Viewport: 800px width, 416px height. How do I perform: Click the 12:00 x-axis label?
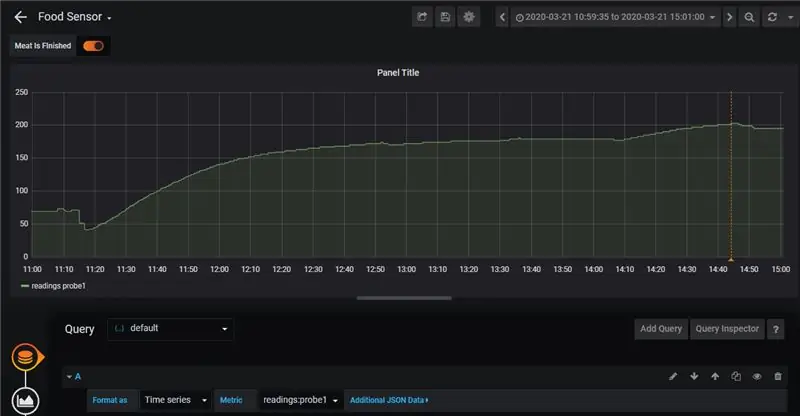(219, 269)
